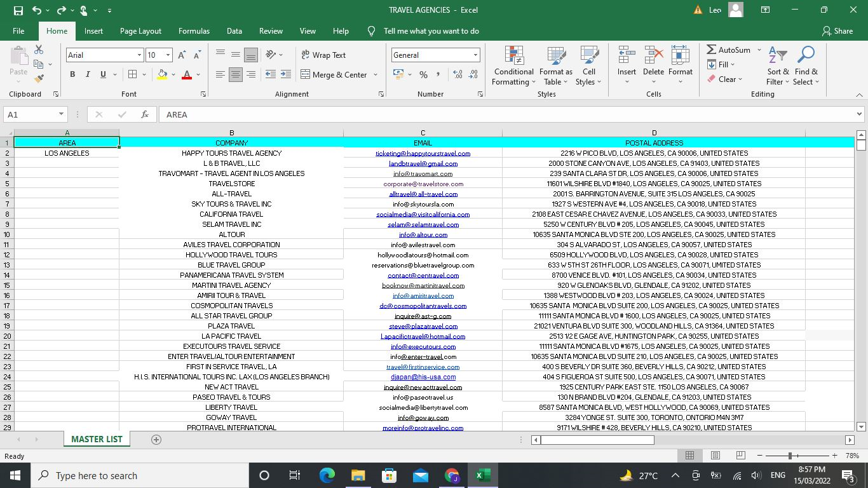Open Find & Select menu
Image resolution: width=868 pixels, height=488 pixels.
click(806, 65)
